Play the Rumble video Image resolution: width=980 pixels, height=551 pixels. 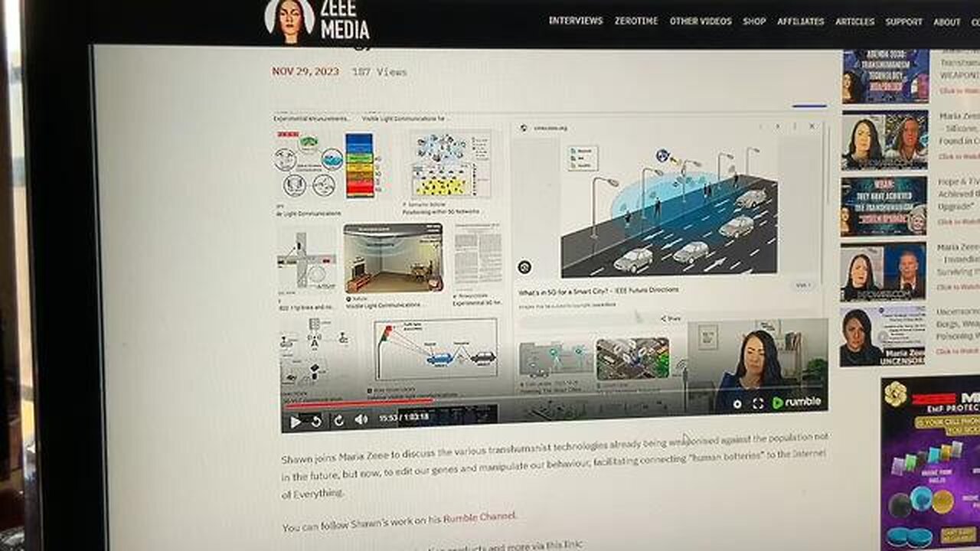click(x=295, y=421)
